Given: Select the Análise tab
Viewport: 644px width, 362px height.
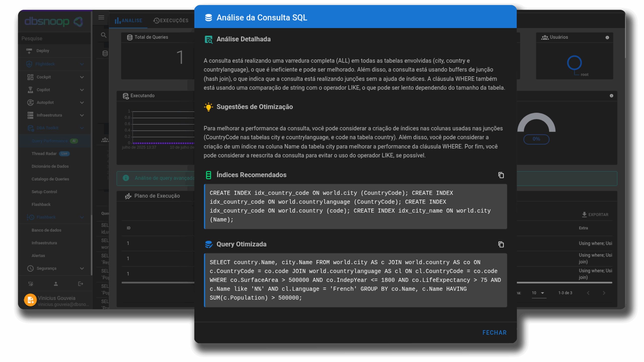Looking at the screenshot, I should [x=129, y=21].
